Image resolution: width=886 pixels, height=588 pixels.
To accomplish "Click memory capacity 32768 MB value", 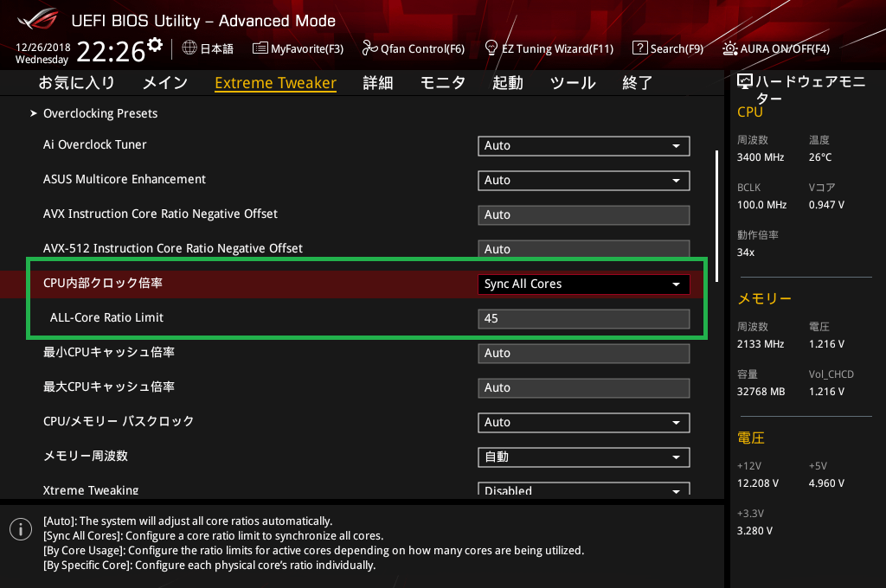I will click(x=761, y=392).
